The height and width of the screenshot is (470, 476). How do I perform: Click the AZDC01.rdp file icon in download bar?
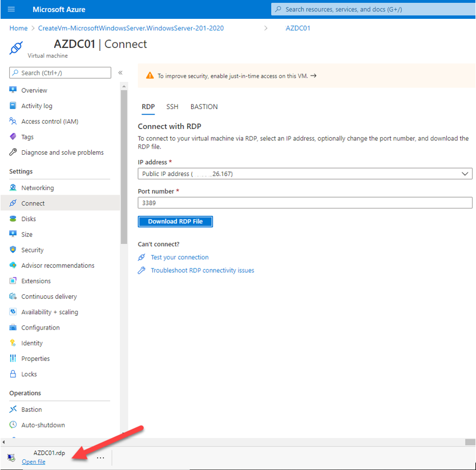11,457
